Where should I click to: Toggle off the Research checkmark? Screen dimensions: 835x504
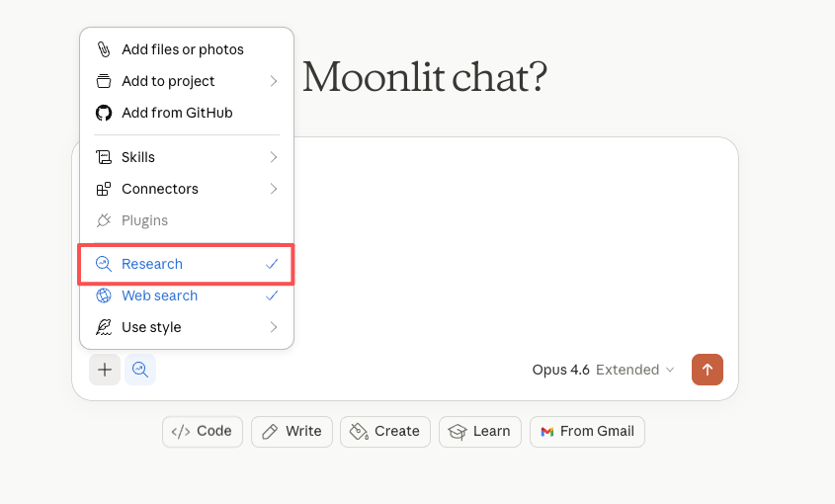click(x=272, y=264)
